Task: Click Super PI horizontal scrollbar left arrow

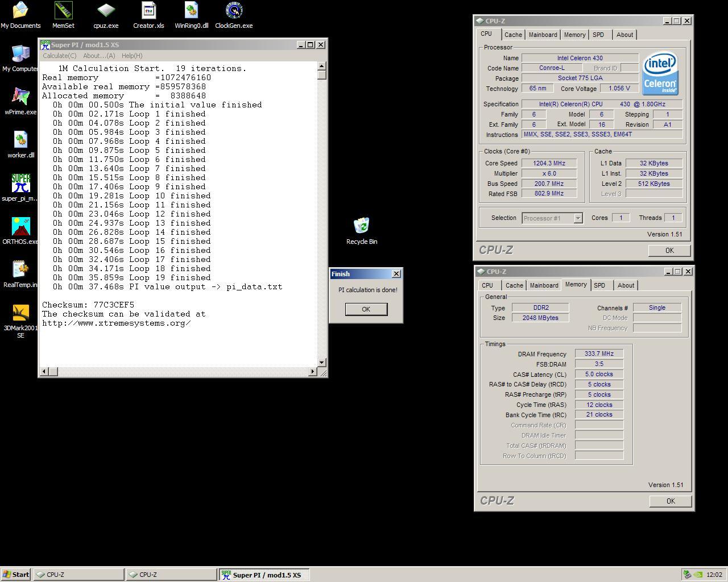Action: pos(44,372)
